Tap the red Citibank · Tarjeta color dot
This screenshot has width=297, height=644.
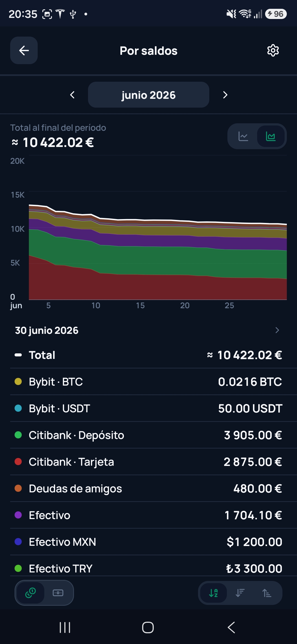coord(18,462)
